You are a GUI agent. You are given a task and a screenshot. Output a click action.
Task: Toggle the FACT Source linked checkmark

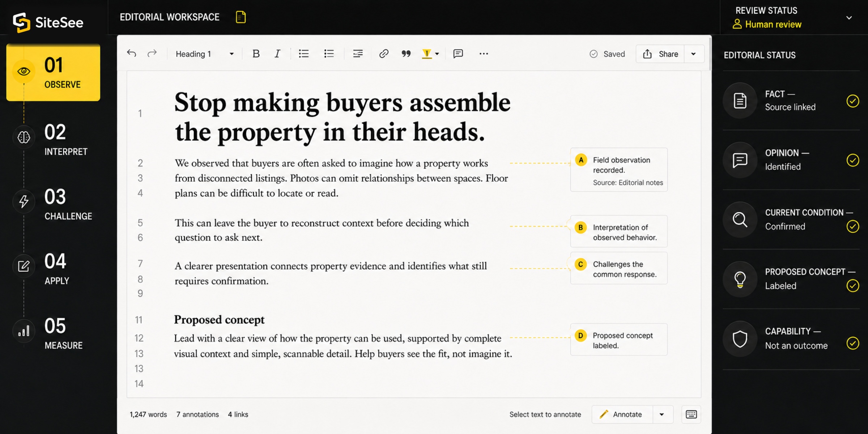click(x=853, y=101)
